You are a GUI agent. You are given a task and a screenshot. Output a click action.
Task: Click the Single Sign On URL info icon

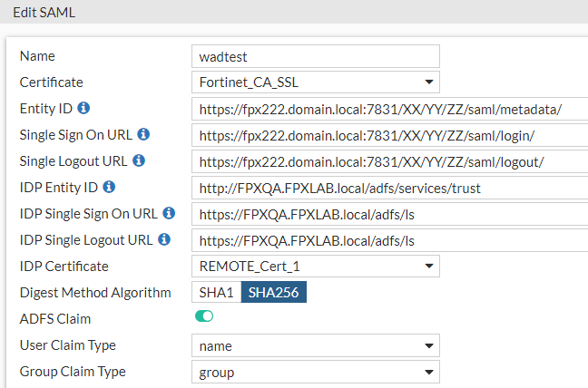pos(143,135)
